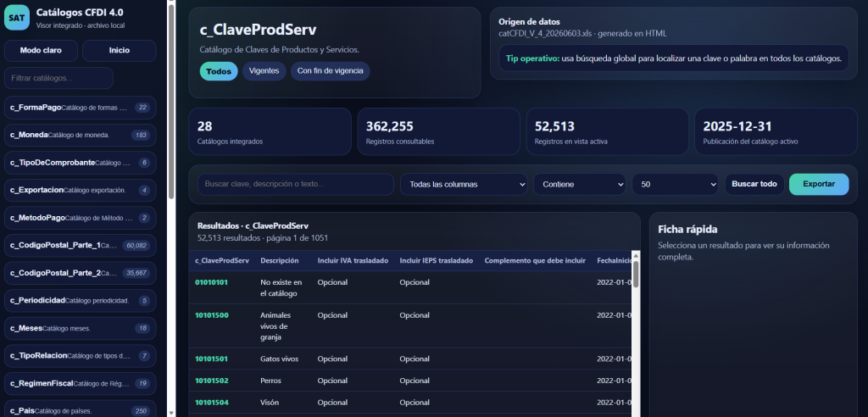This screenshot has width=868, height=417.
Task: Click the Ficha rápida panel heading
Action: pos(687,230)
